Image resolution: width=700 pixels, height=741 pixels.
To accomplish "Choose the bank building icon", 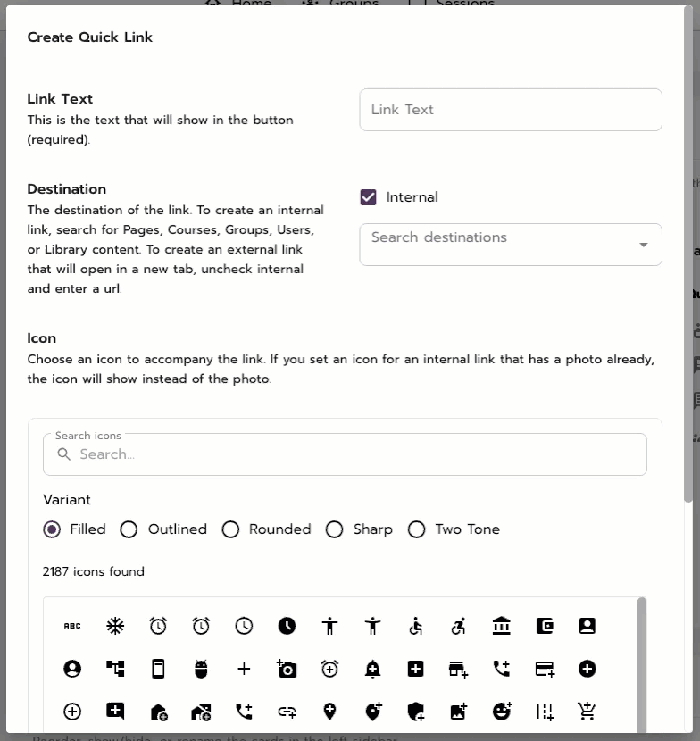I will coord(502,626).
